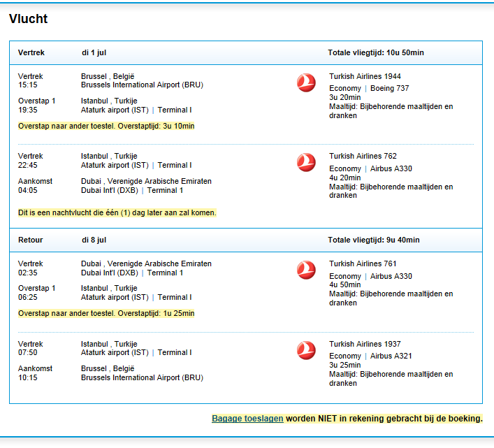Click the 'Turkish Airlines 1937' flight number
This screenshot has width=494, height=448.
[365, 344]
